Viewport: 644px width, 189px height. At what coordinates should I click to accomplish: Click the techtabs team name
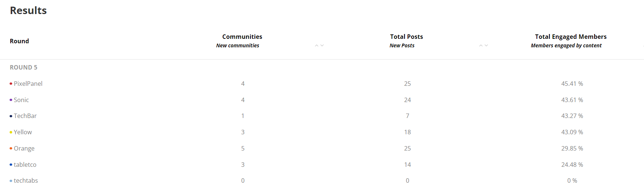(26, 180)
